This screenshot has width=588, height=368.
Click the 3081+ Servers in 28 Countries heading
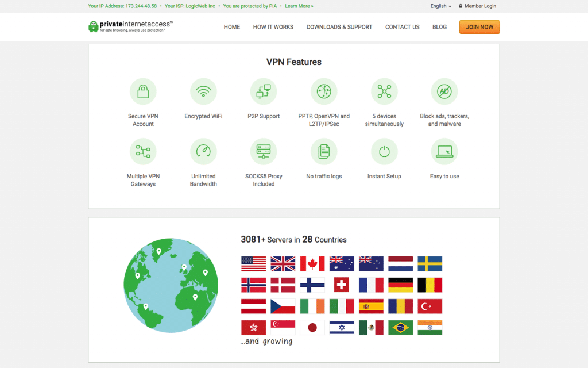point(293,240)
